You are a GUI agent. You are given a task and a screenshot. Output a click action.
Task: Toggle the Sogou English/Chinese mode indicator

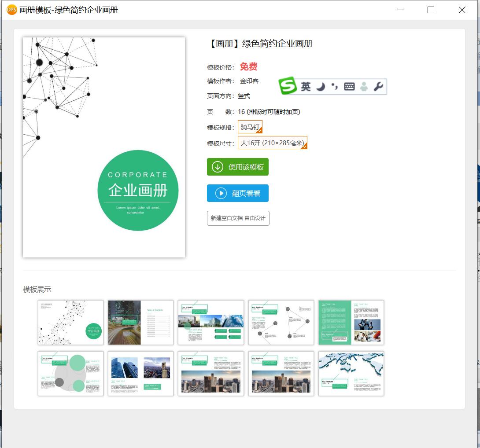pos(306,87)
